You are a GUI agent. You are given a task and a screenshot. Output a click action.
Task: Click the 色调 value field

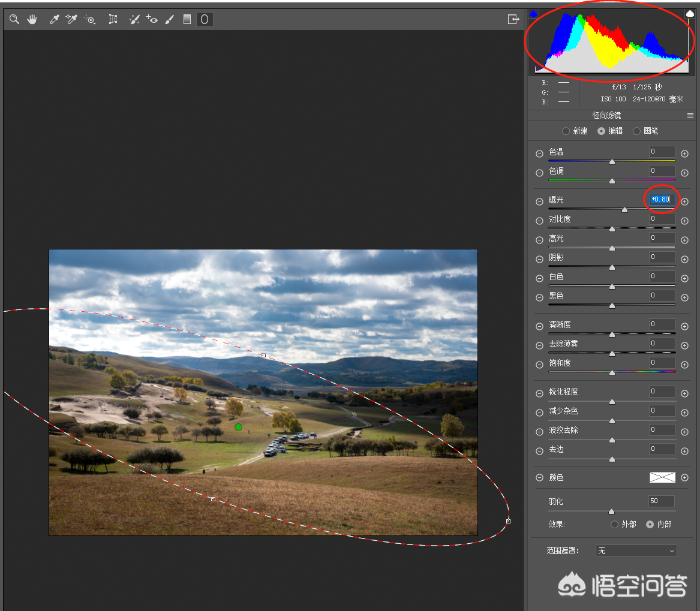[662, 170]
